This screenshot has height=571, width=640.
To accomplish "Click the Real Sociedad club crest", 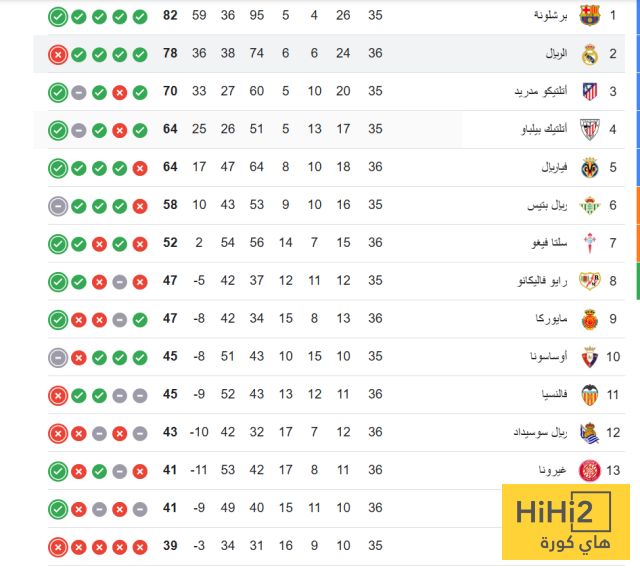I will coord(589,433).
